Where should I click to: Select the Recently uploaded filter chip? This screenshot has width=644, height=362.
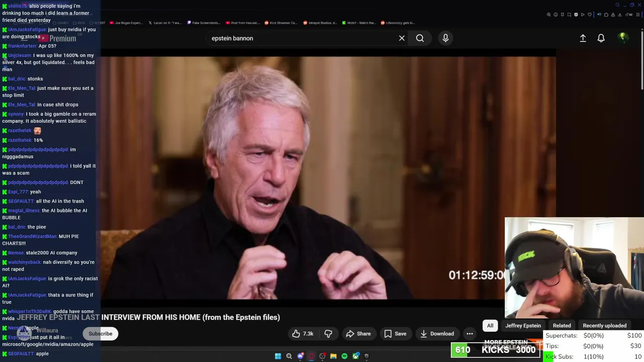click(604, 325)
